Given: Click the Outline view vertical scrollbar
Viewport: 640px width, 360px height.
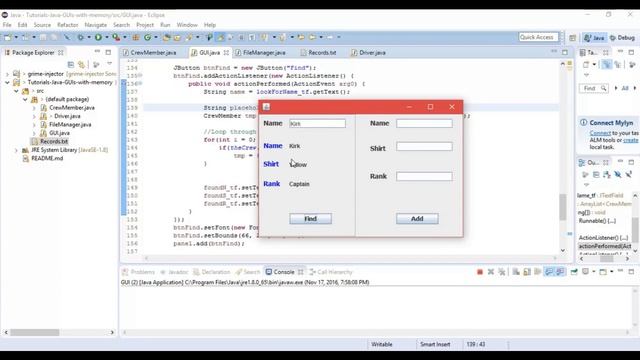Looking at the screenshot, I should pos(635,229).
